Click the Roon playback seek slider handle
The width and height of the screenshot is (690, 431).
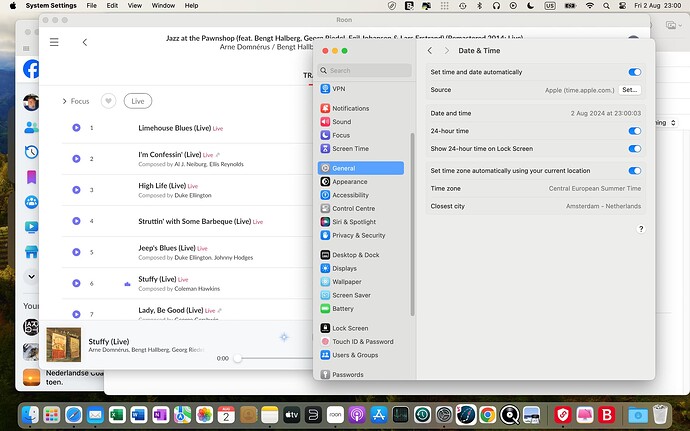tap(238, 358)
